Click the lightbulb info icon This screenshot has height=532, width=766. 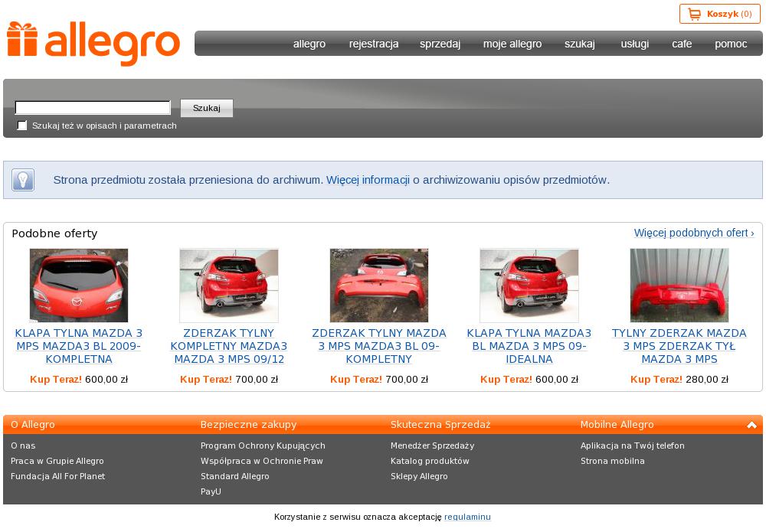tap(23, 180)
